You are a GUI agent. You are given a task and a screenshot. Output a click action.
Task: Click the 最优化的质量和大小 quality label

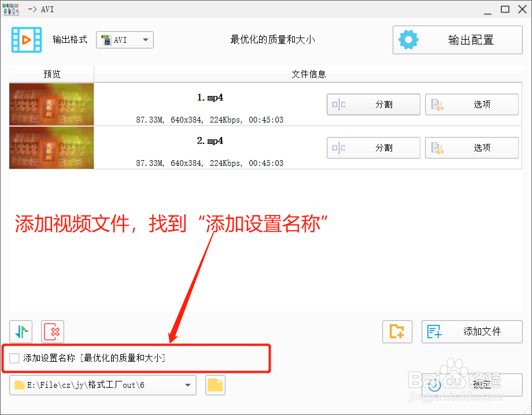pyautogui.click(x=272, y=40)
